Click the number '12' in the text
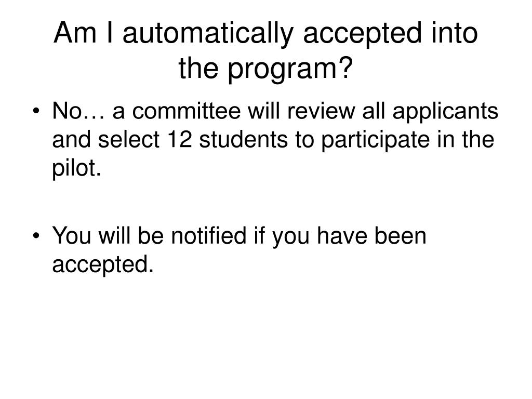This screenshot has width=532, height=399. click(x=180, y=139)
